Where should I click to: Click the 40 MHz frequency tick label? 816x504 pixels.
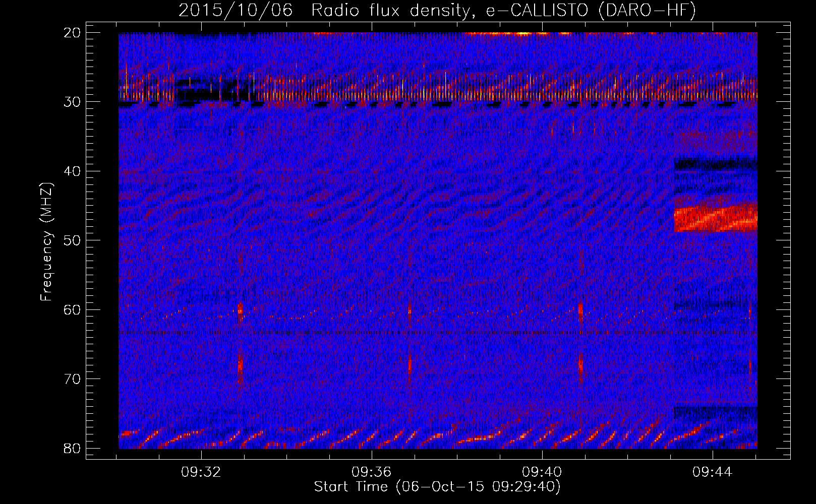pyautogui.click(x=72, y=171)
